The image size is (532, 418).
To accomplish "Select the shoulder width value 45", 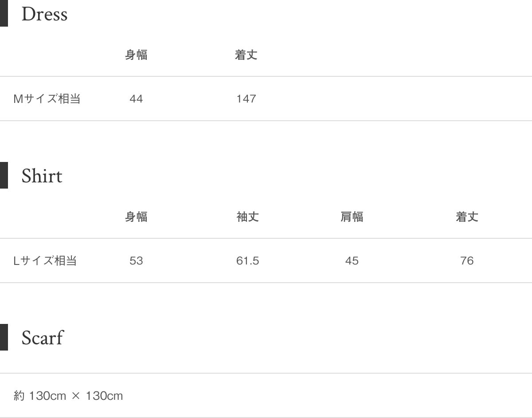I will point(352,260).
